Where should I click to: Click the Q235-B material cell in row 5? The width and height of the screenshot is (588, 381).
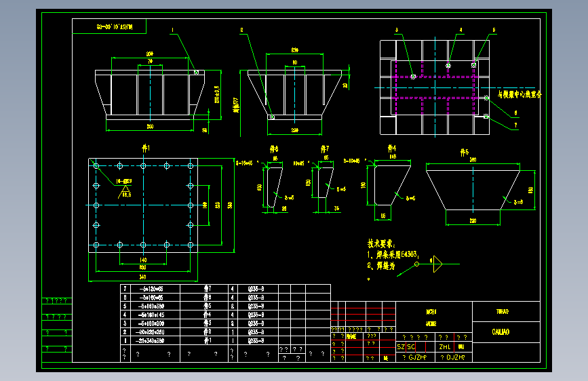pos(258,306)
